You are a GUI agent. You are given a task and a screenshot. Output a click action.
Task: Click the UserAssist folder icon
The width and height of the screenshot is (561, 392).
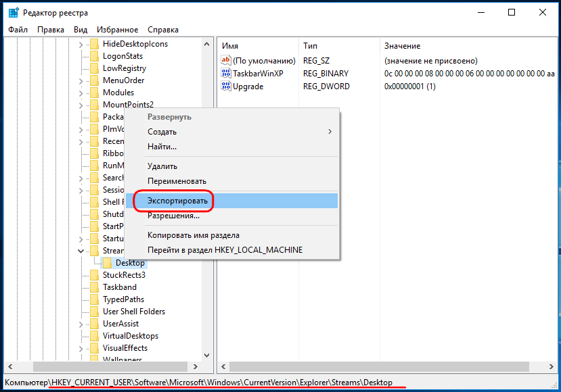pos(95,324)
